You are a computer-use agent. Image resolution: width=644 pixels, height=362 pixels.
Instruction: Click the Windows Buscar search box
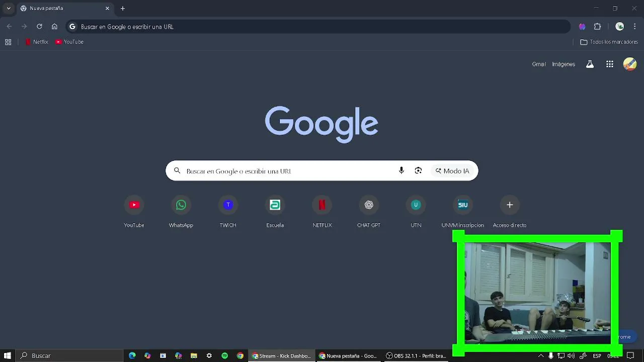pyautogui.click(x=69, y=356)
